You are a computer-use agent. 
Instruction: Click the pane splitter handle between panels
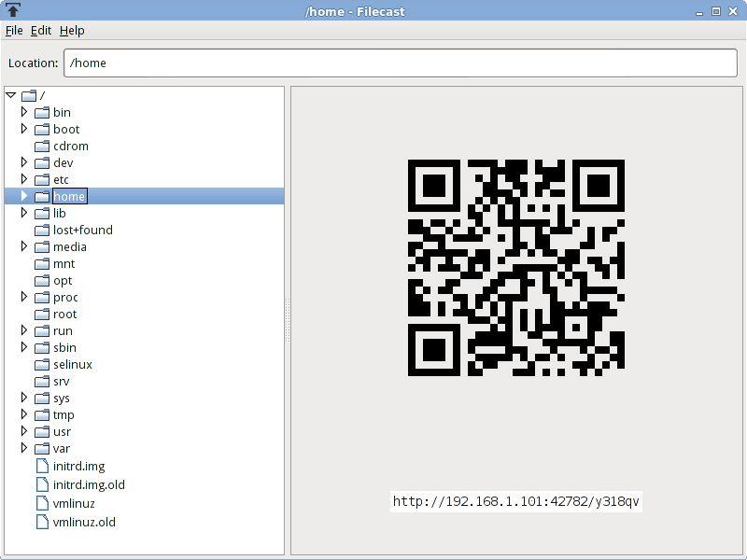pyautogui.click(x=288, y=320)
